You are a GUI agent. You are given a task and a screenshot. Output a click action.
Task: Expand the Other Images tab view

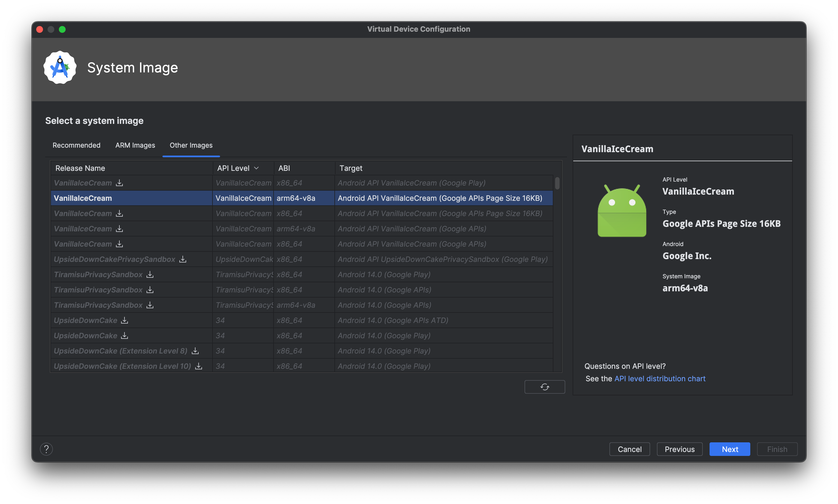point(190,145)
